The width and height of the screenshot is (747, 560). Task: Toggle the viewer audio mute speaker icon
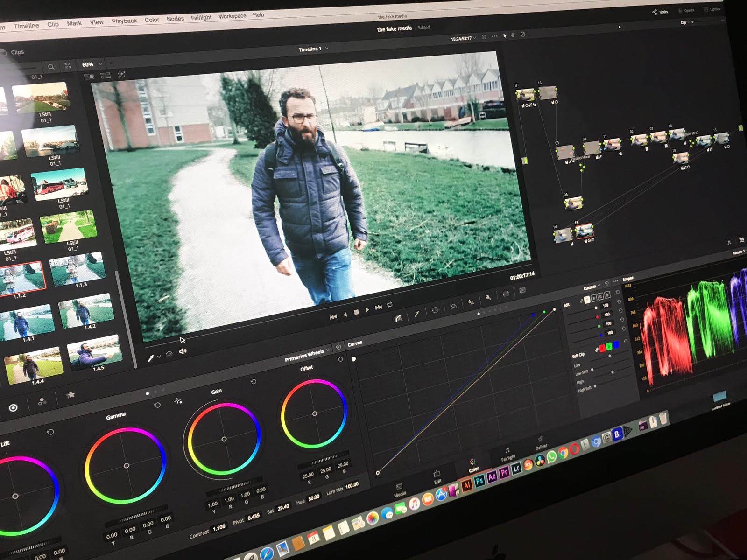[183, 351]
